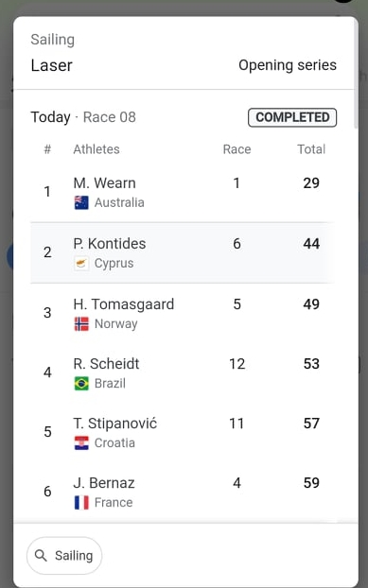Select the highlighted P. Kontides row

click(x=183, y=252)
